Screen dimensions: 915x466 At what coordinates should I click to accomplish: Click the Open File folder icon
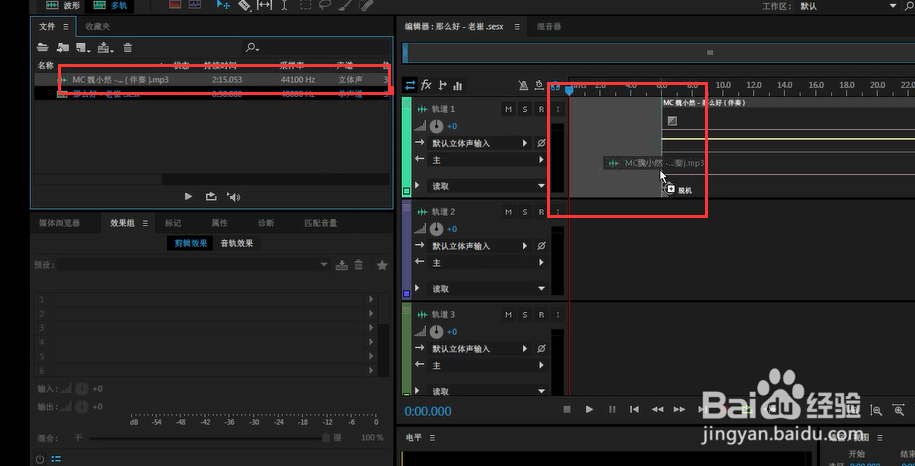tap(43, 47)
